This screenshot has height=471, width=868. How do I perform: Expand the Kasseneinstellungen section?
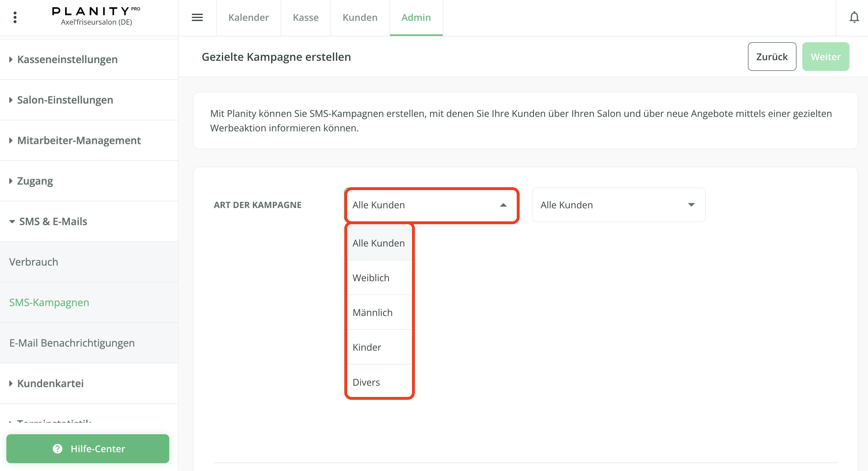click(x=89, y=59)
